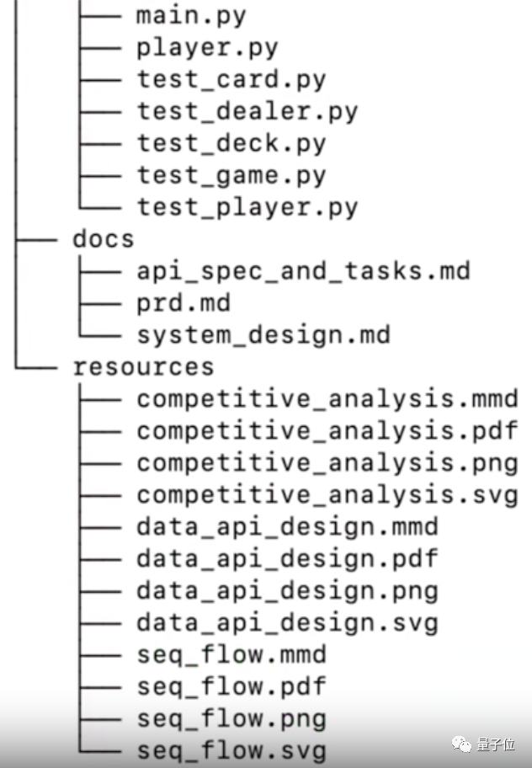The height and width of the screenshot is (768, 532).
Task: Open system_design.md document
Action: click(263, 335)
